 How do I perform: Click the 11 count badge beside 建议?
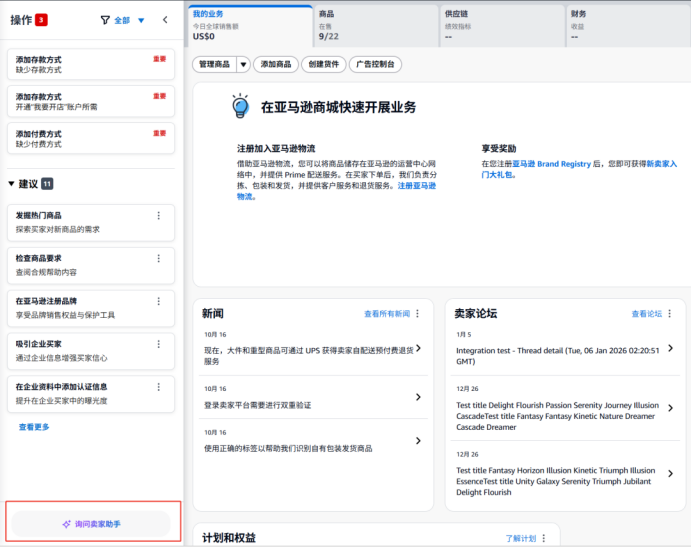pos(47,184)
